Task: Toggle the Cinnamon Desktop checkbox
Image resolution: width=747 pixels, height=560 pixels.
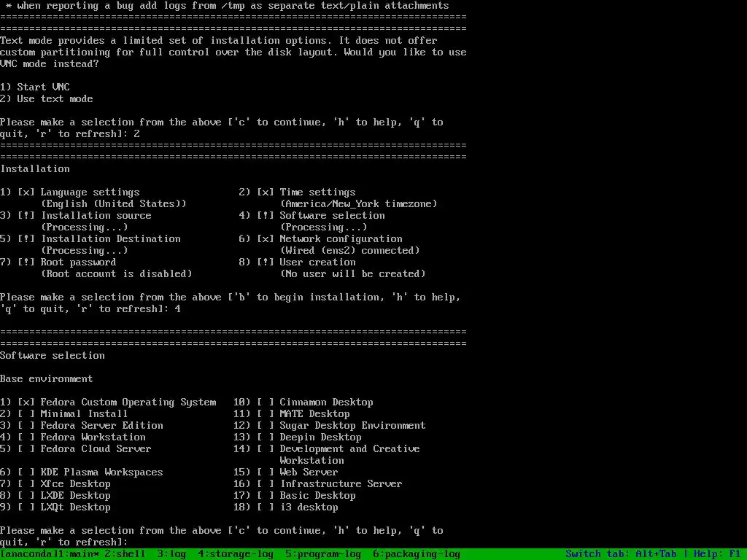Action: [266, 402]
